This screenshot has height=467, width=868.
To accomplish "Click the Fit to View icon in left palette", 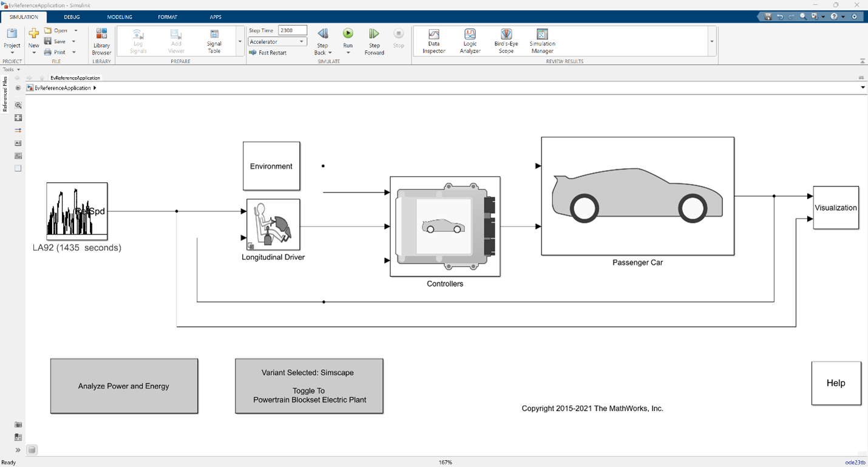I will (18, 118).
